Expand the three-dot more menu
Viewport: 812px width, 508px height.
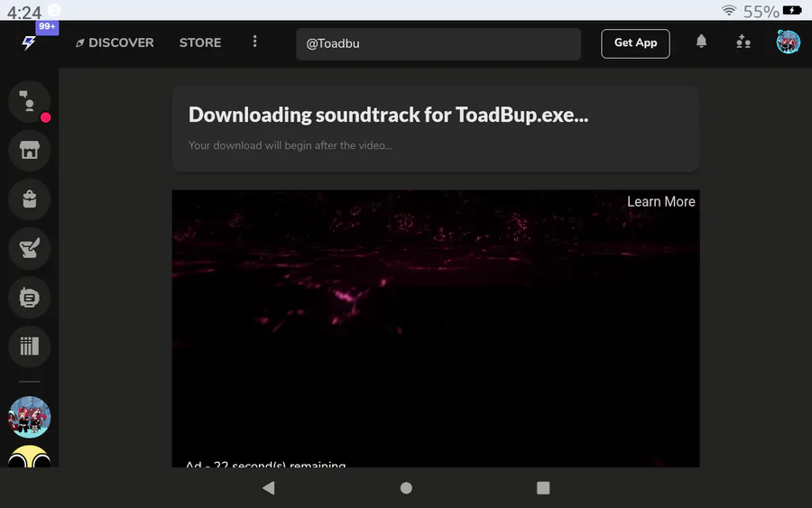click(255, 42)
